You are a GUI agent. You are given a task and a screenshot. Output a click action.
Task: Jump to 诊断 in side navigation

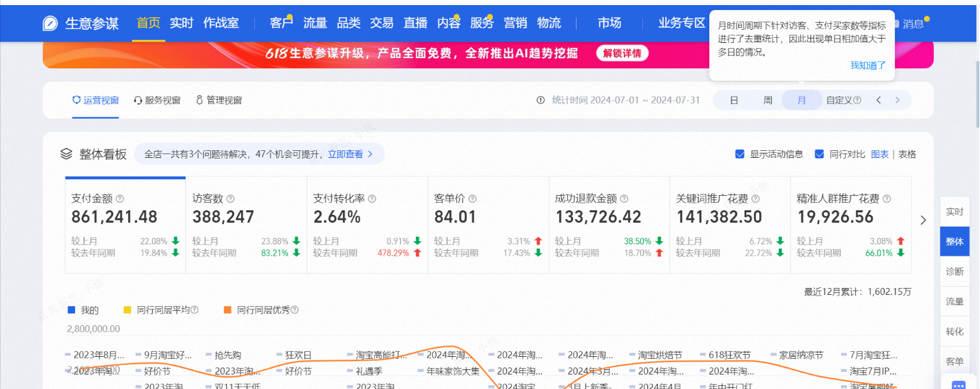(955, 272)
